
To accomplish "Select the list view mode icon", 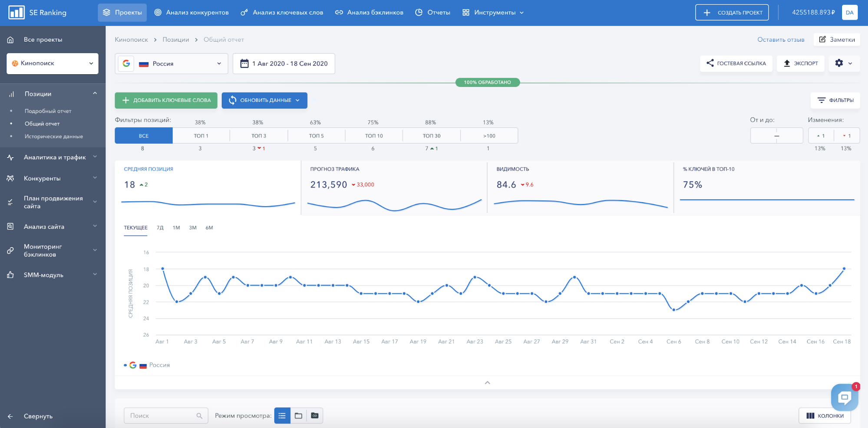I will tap(282, 416).
